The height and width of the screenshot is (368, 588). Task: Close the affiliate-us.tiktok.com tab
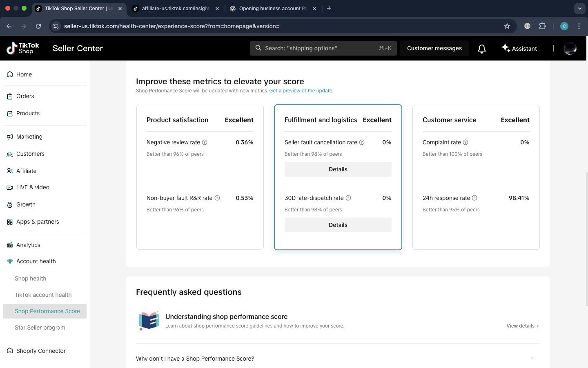click(217, 8)
